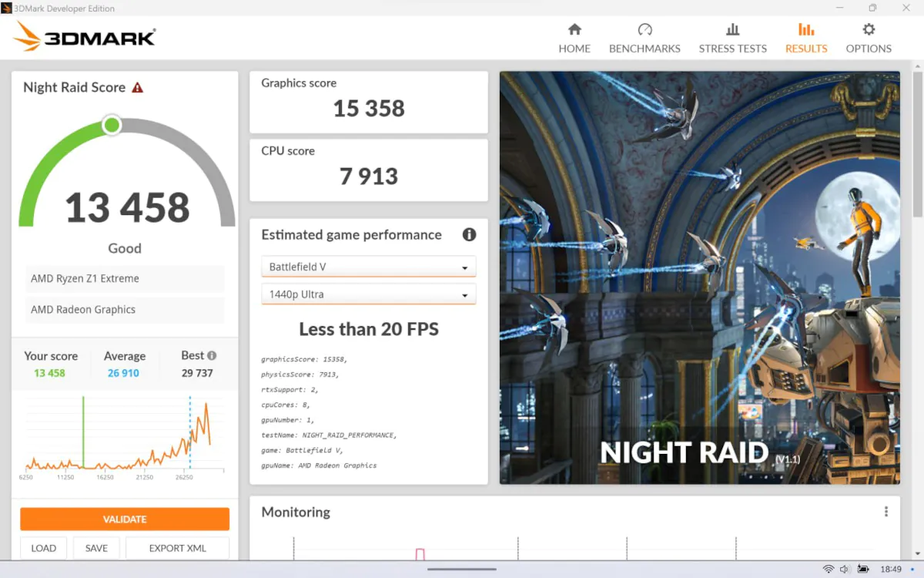Click the 'testName: NIGHT_RAID_PERFORMANCE' line
Screen dimensions: 924x578
[329, 435]
